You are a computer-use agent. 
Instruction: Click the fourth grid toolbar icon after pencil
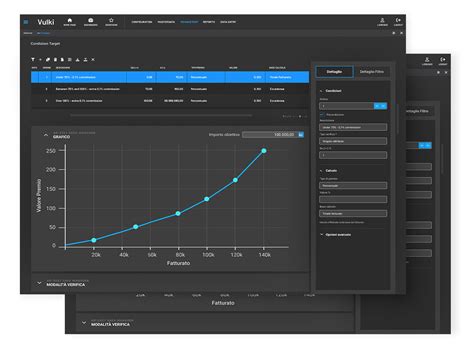pyautogui.click(x=55, y=60)
